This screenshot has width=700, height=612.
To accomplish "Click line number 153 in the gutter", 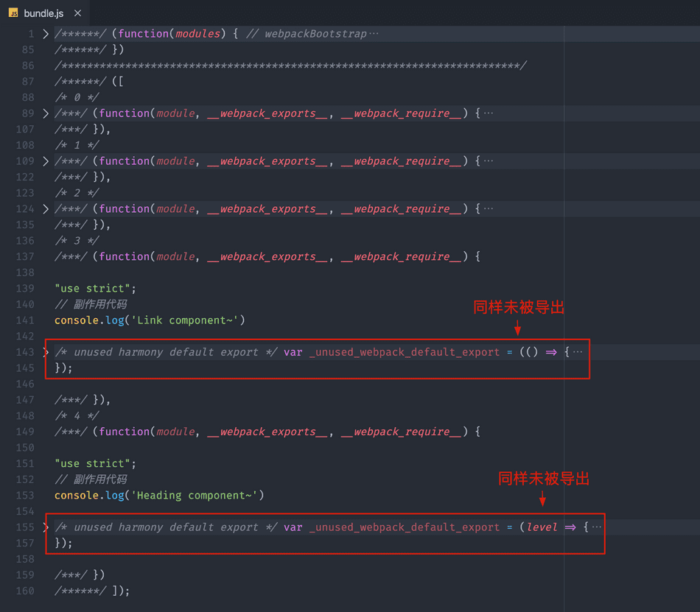I will [25, 496].
